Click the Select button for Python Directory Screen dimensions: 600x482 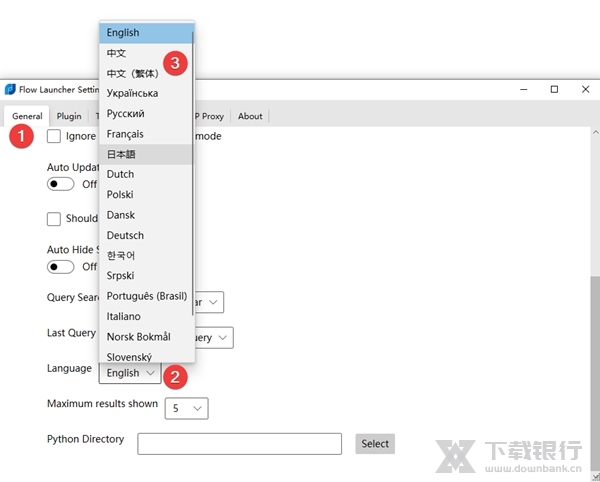(375, 444)
